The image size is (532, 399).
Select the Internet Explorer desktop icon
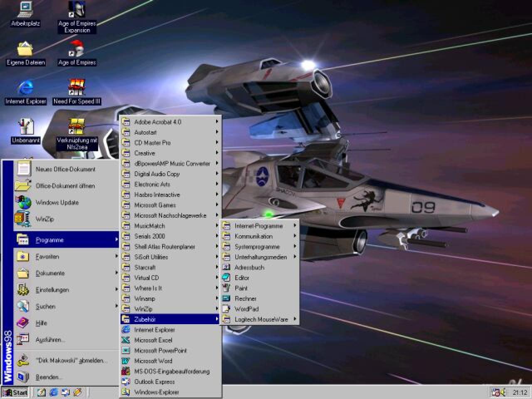pos(25,92)
